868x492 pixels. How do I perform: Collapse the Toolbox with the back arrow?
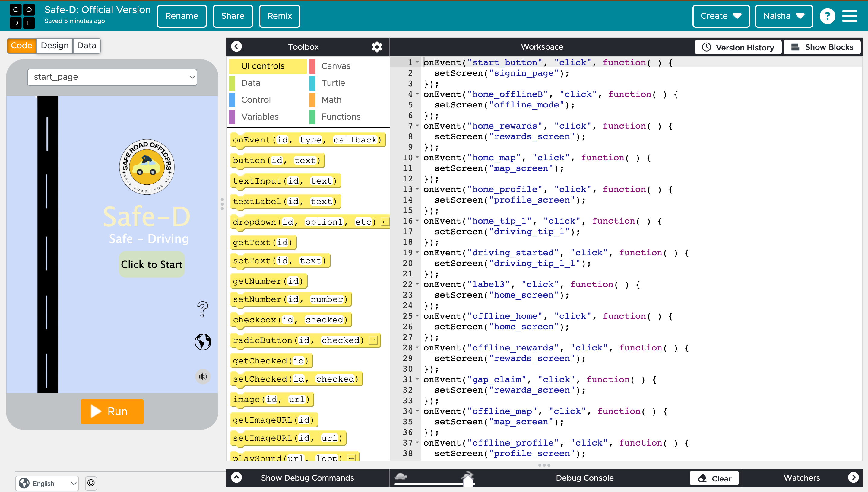(x=236, y=46)
